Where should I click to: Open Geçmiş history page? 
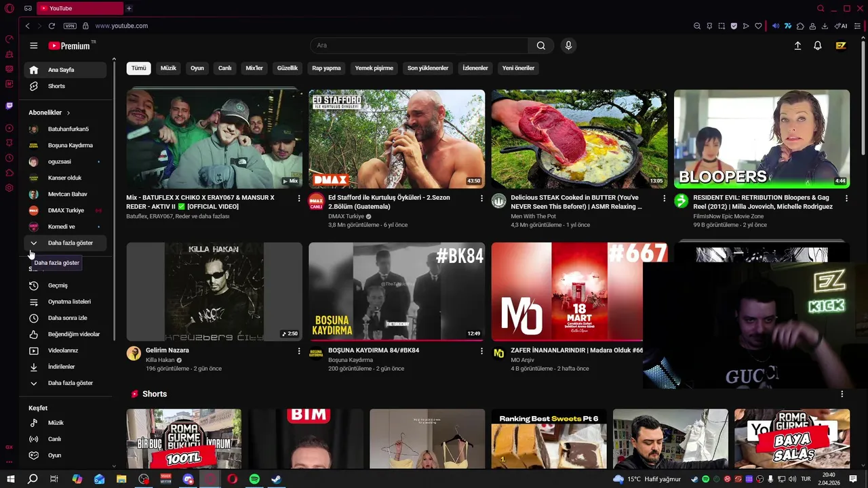click(x=65, y=285)
